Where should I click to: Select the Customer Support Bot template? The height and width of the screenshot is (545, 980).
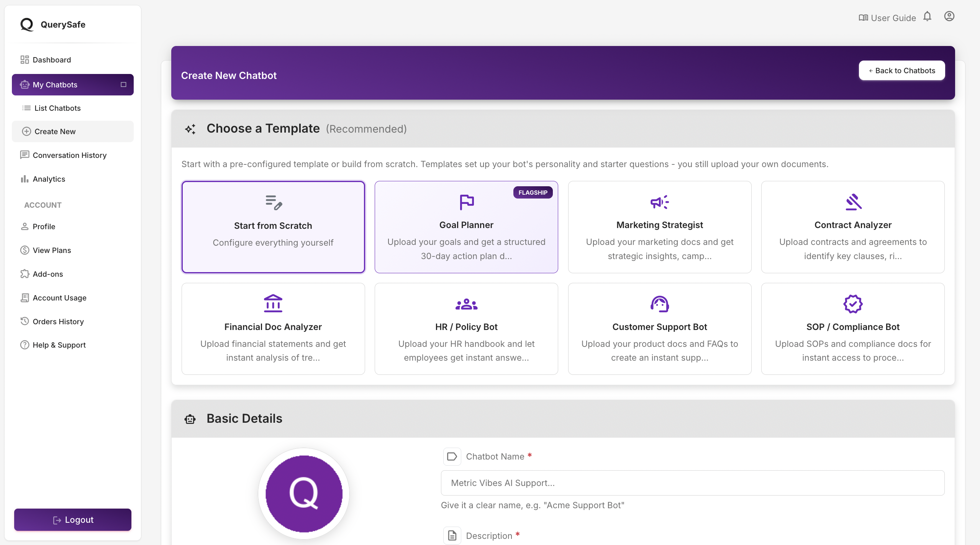[x=659, y=328]
